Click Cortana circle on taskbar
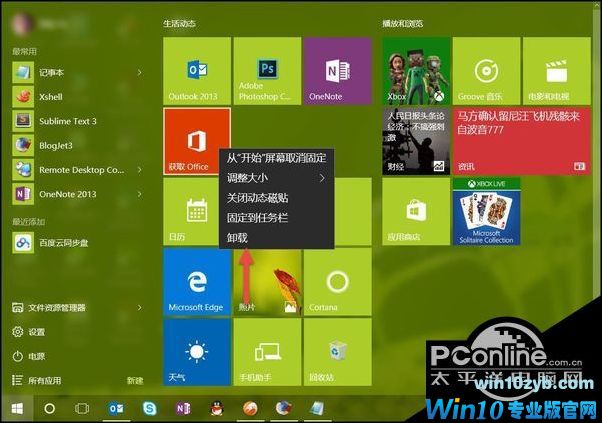The height and width of the screenshot is (423, 602). (x=50, y=409)
